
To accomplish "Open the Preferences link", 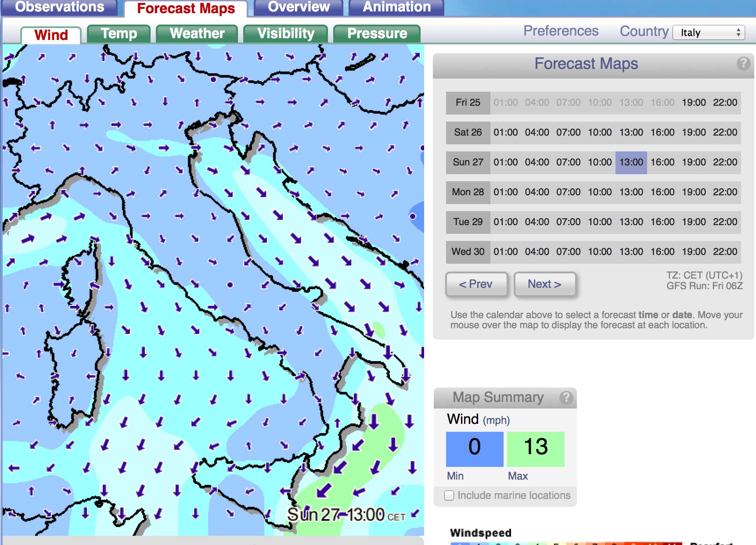I will 561,31.
